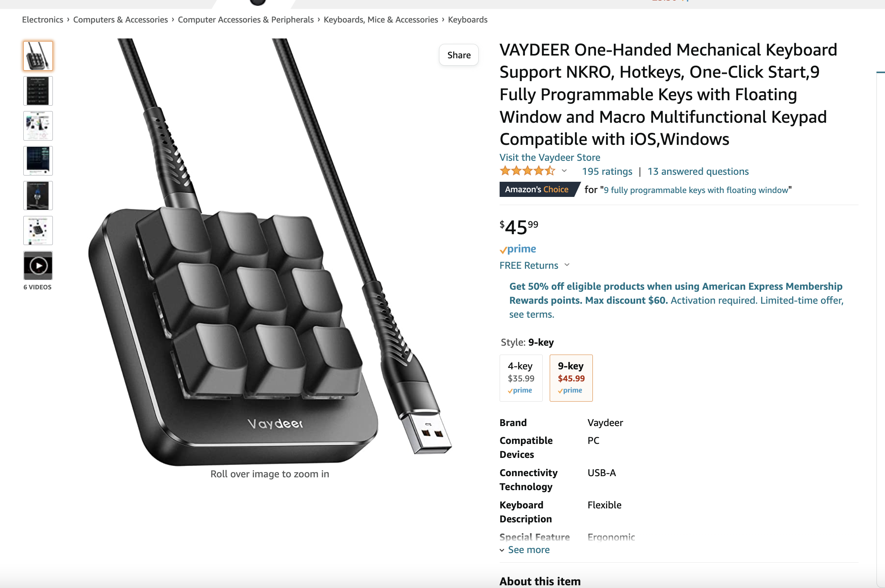Expand See more product details
The height and width of the screenshot is (588, 885).
tap(525, 550)
